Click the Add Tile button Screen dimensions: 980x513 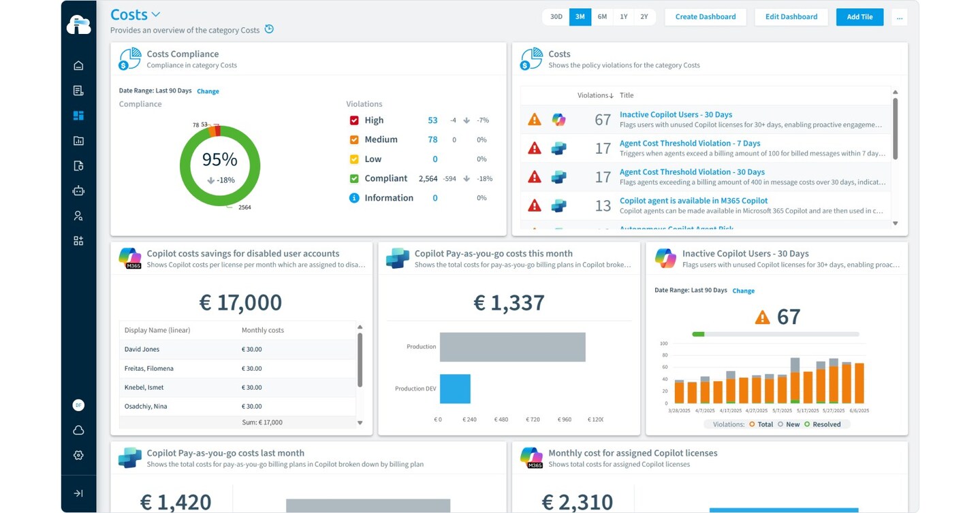pyautogui.click(x=859, y=17)
